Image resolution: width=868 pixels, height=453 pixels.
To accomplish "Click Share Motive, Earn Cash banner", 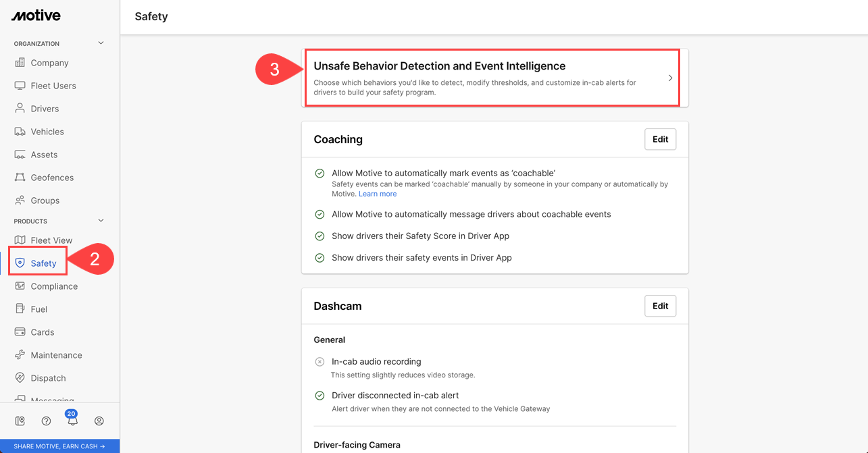I will (x=59, y=446).
